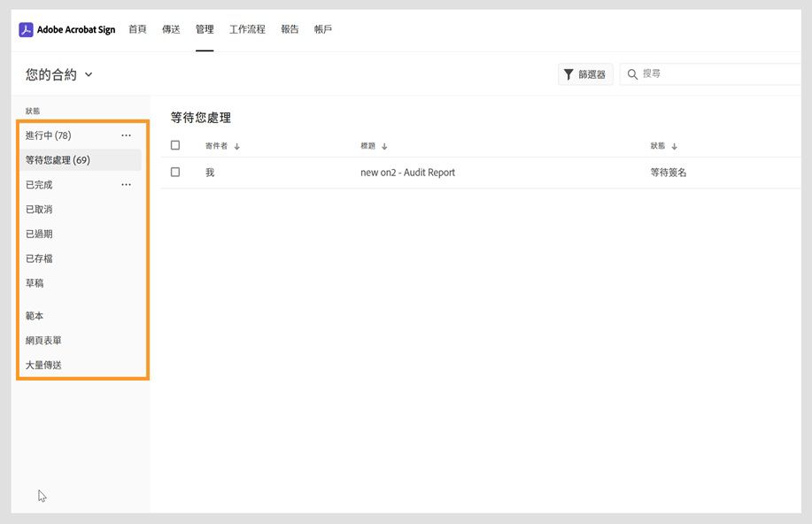812x524 pixels.
Task: Open the overflow menu (...) next to 進行中
Action: click(x=126, y=135)
